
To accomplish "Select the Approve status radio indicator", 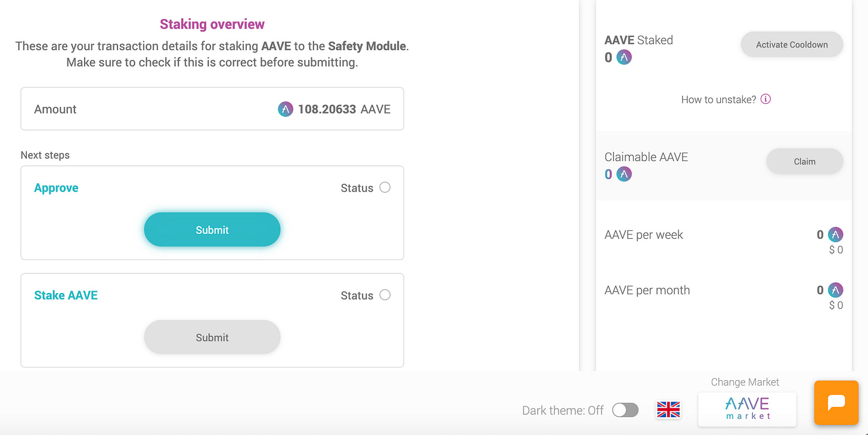I will (385, 187).
